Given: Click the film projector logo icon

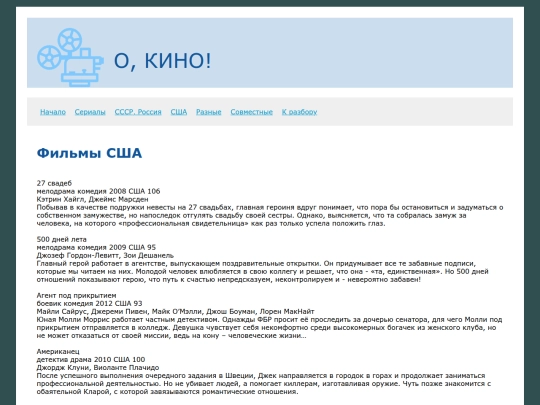Looking at the screenshot, I should pos(70,57).
